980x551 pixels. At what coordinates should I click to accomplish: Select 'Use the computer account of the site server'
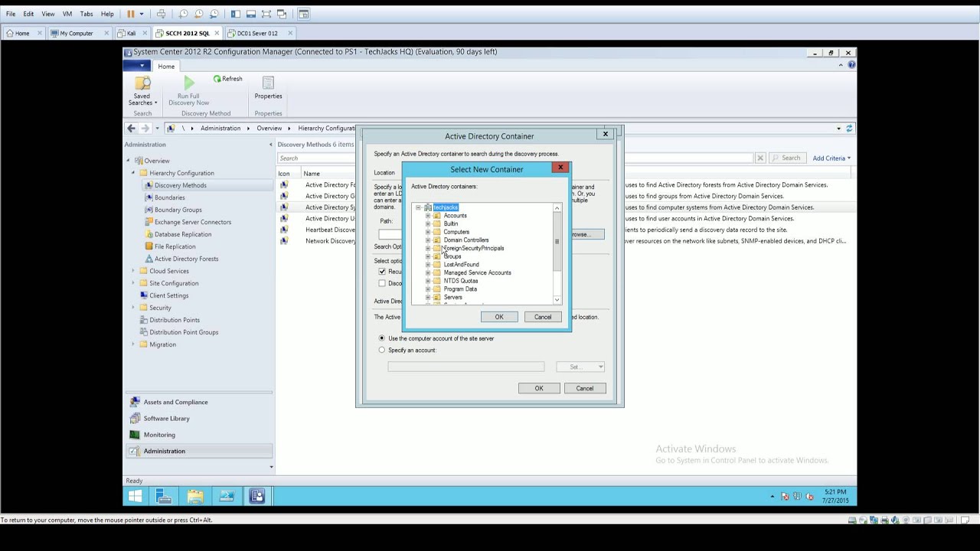[382, 338]
